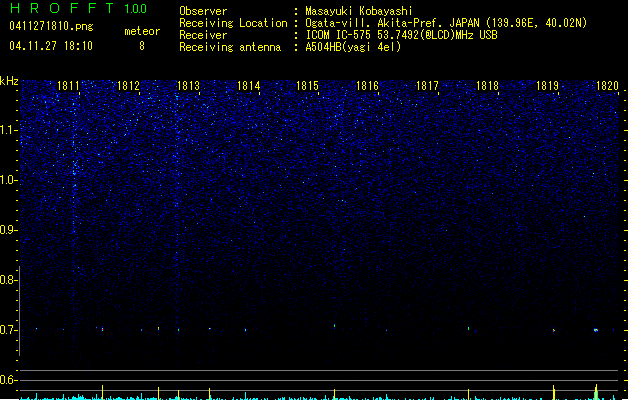Screen dimensions: 629x400
Task: Select the 0.7 kHz frequency tick label
Action: [x=9, y=330]
